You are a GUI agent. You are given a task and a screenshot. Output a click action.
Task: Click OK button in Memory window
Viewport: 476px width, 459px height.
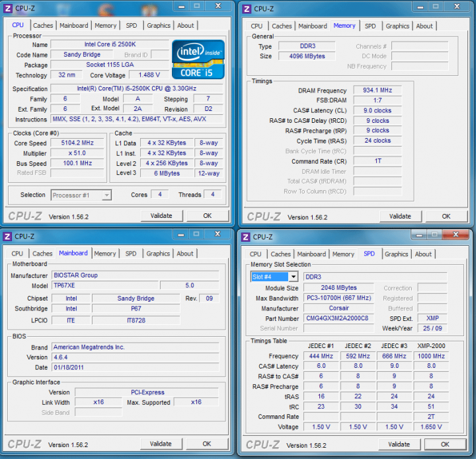click(446, 217)
